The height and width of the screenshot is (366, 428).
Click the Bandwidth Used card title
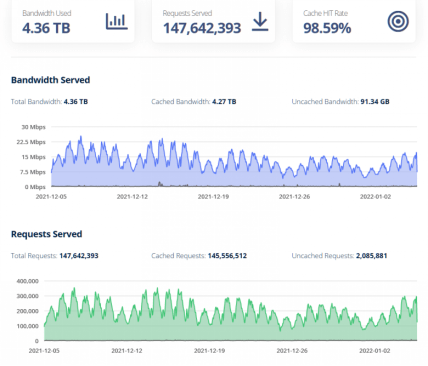pos(47,13)
